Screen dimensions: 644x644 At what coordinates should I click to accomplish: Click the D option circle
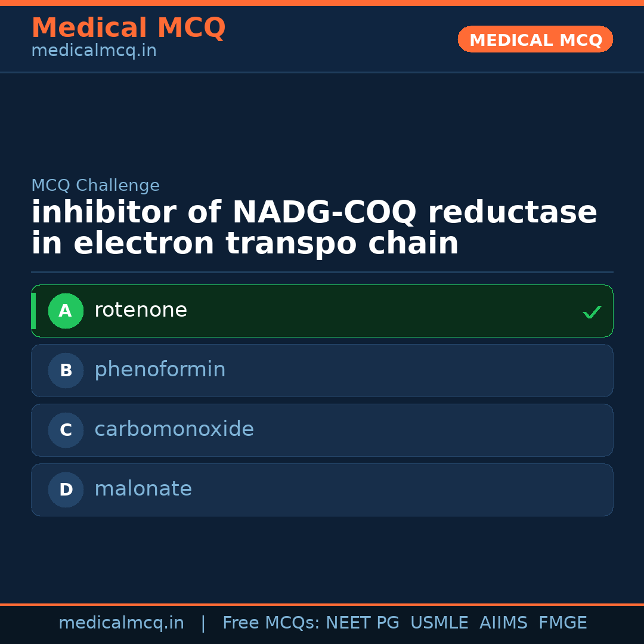[66, 490]
